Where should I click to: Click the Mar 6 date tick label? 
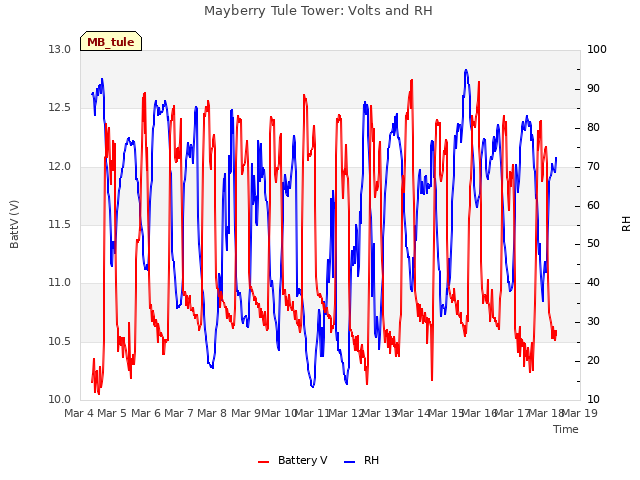[146, 413]
